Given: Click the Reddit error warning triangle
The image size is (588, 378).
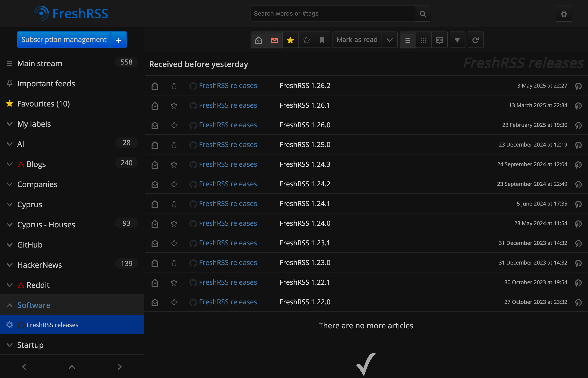Looking at the screenshot, I should 21,285.
